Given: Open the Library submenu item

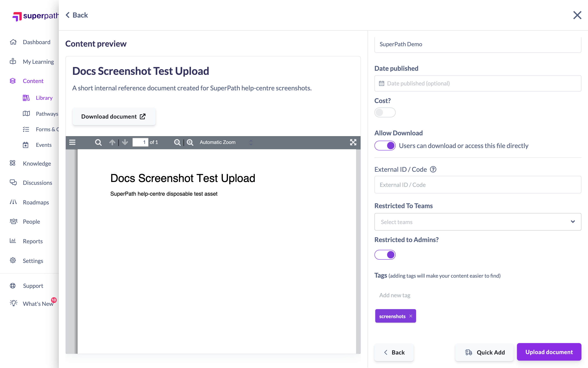Looking at the screenshot, I should click(44, 98).
